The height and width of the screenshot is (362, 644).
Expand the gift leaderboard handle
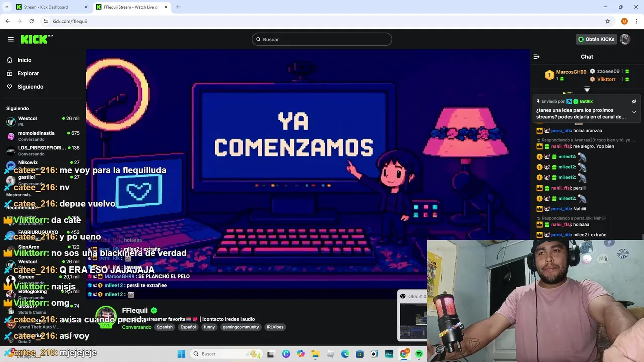pos(587,89)
